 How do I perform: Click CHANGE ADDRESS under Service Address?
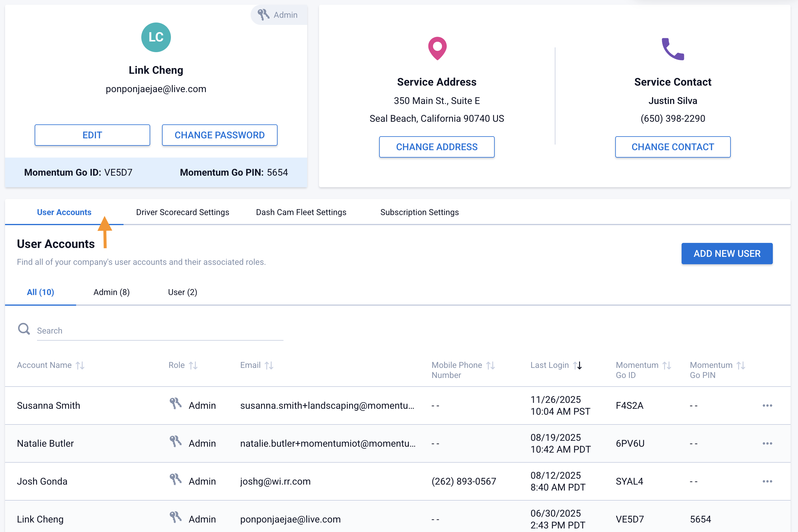pos(437,147)
